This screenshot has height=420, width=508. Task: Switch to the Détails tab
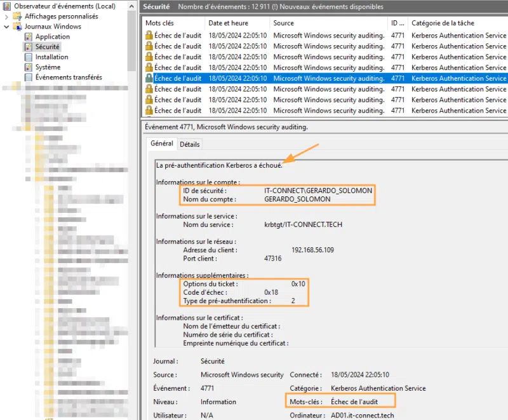click(x=189, y=144)
